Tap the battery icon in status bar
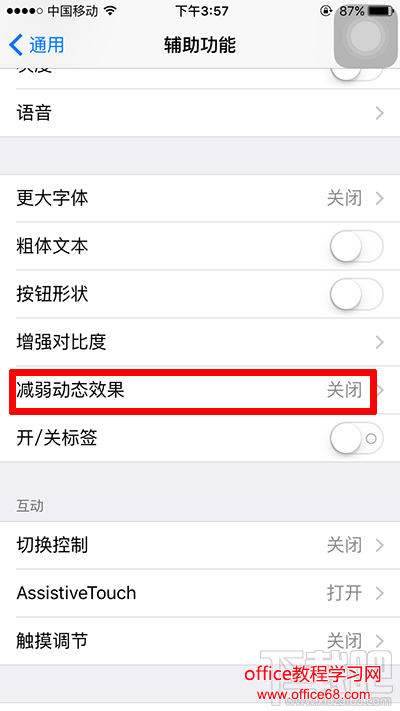Screen dimensions: 400x711 [x=381, y=11]
